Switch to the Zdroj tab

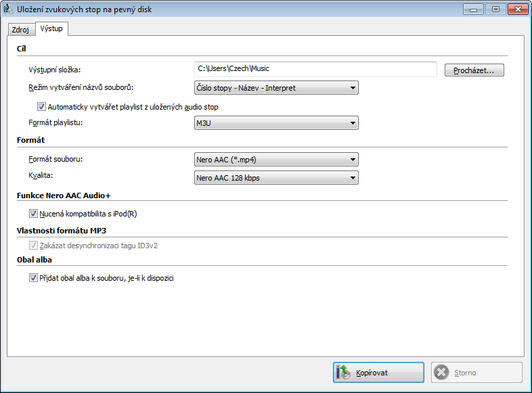click(x=21, y=30)
